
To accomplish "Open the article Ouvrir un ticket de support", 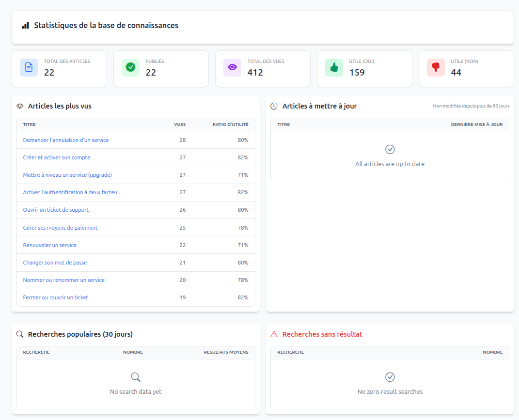I will coord(56,210).
